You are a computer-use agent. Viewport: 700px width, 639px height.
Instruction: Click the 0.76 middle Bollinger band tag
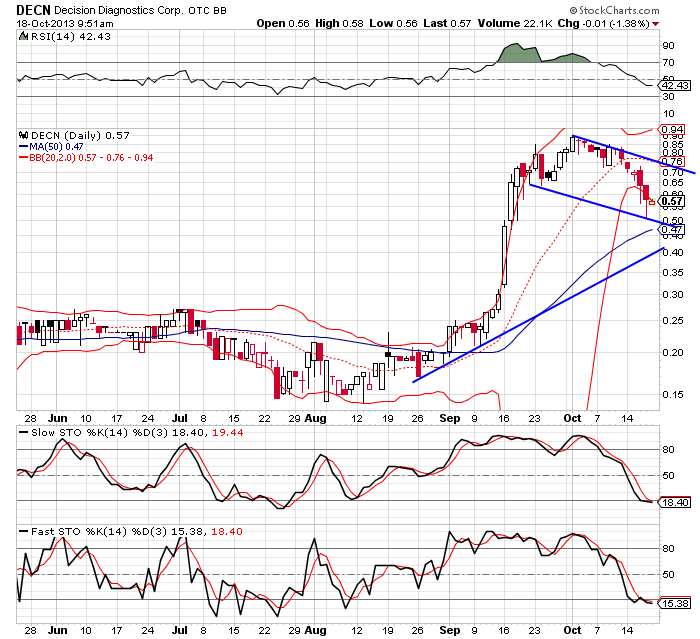[x=671, y=161]
